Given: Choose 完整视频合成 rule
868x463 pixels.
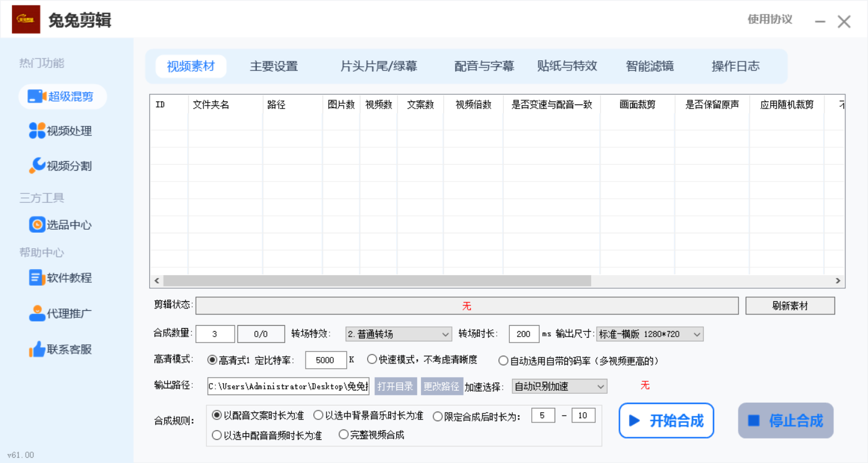Looking at the screenshot, I should (x=343, y=435).
